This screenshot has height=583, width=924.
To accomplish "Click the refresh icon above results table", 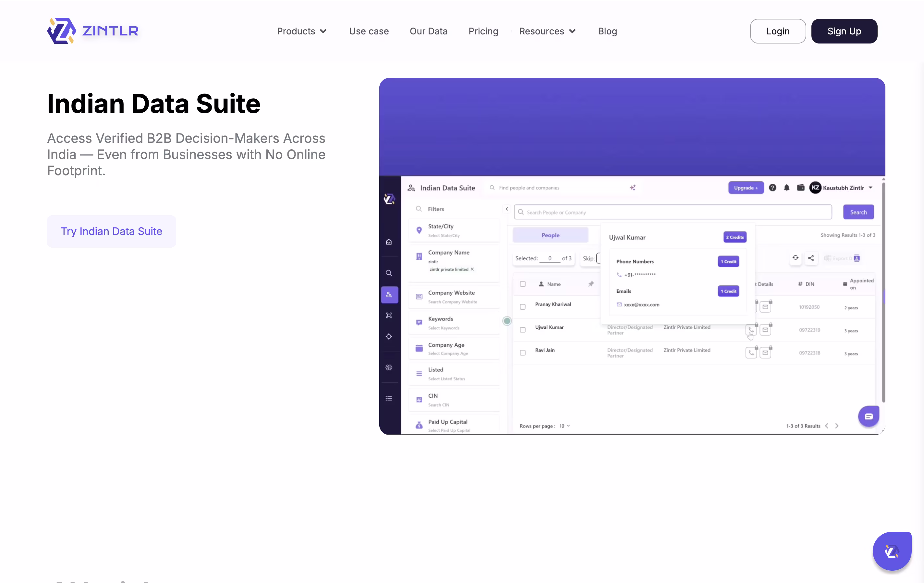I will pos(796,258).
